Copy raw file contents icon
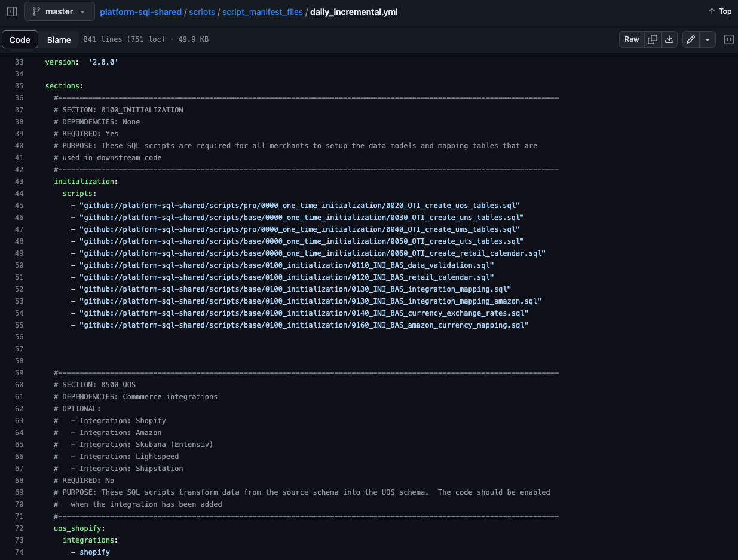The height and width of the screenshot is (560, 738). pos(653,39)
